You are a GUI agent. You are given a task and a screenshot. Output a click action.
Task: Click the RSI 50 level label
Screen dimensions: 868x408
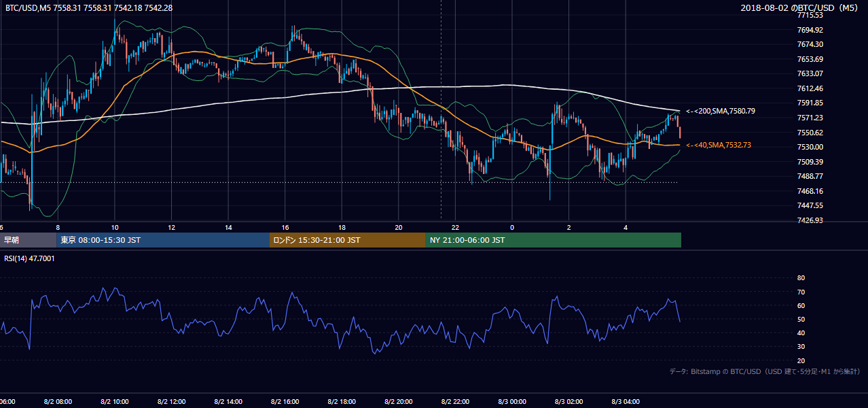pos(801,319)
